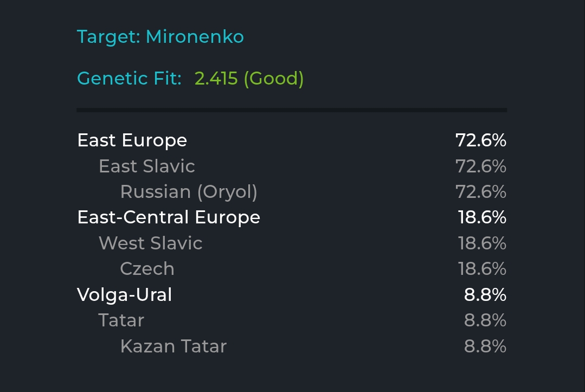Open the Czech population entry
This screenshot has height=392, width=585.
[147, 269]
